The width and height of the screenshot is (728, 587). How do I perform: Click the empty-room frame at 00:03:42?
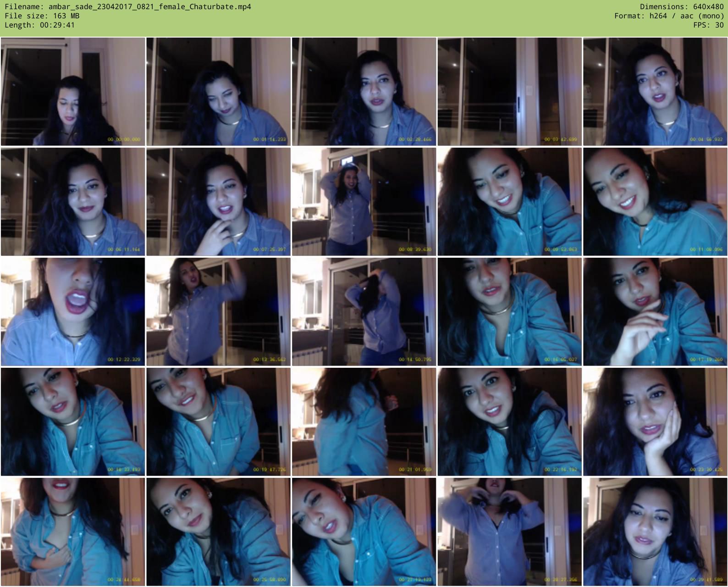pyautogui.click(x=509, y=92)
